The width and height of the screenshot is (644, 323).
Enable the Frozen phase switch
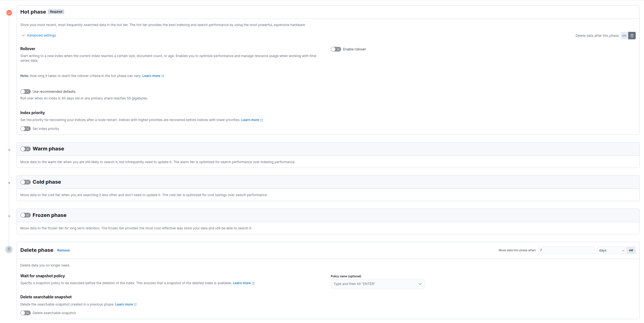25,215
